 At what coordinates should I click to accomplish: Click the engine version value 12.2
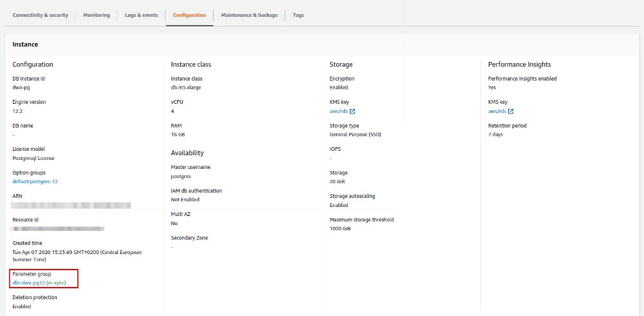click(17, 111)
